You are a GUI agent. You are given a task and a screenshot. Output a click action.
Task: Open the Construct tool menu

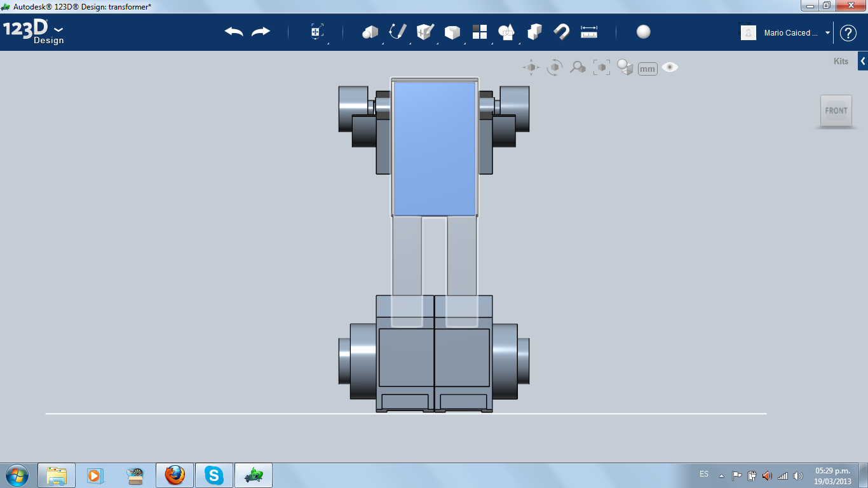(425, 32)
